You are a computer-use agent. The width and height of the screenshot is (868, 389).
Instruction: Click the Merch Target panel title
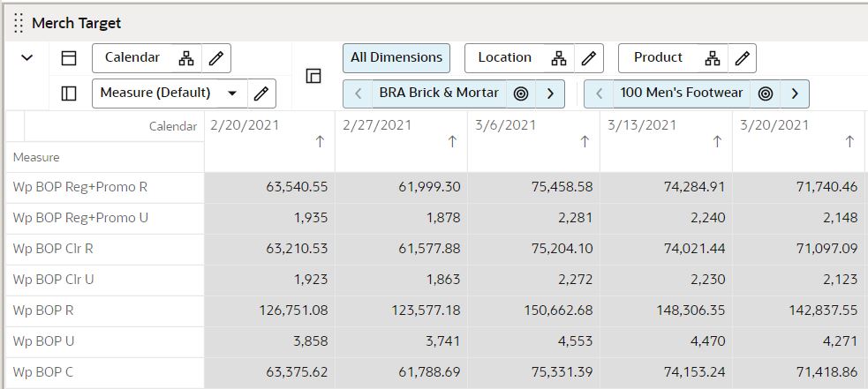[x=77, y=23]
